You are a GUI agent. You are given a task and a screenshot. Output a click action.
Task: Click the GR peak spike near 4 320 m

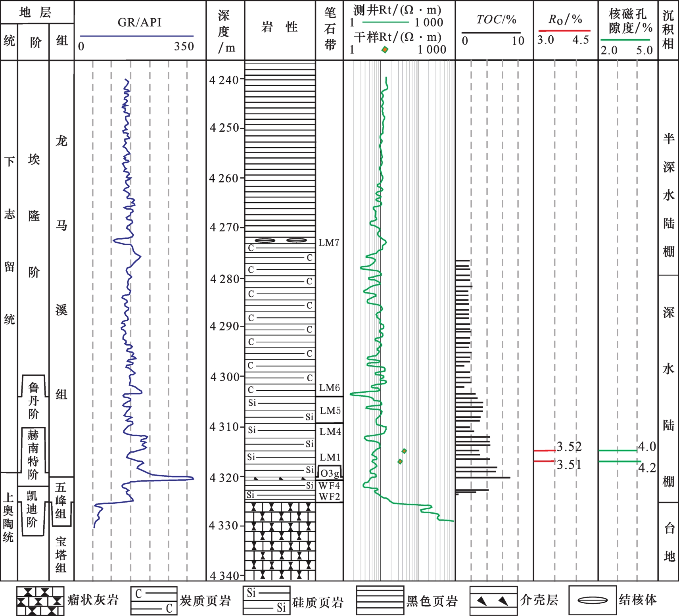point(192,478)
